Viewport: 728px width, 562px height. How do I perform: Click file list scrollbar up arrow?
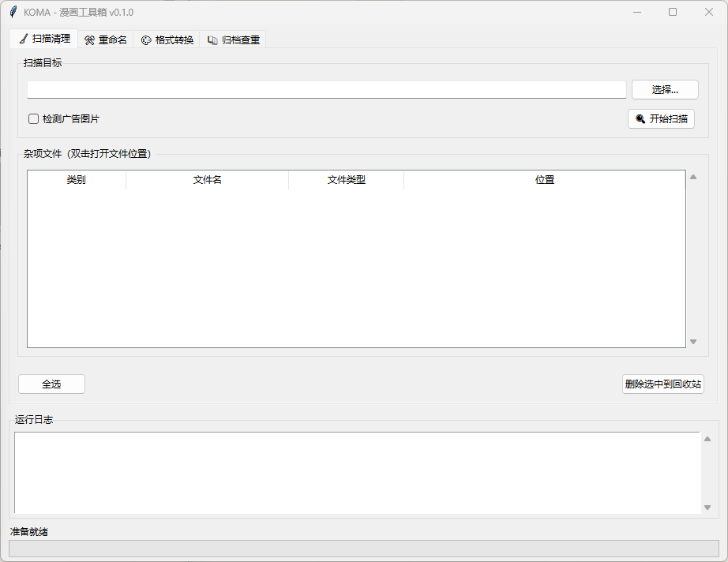[x=693, y=177]
